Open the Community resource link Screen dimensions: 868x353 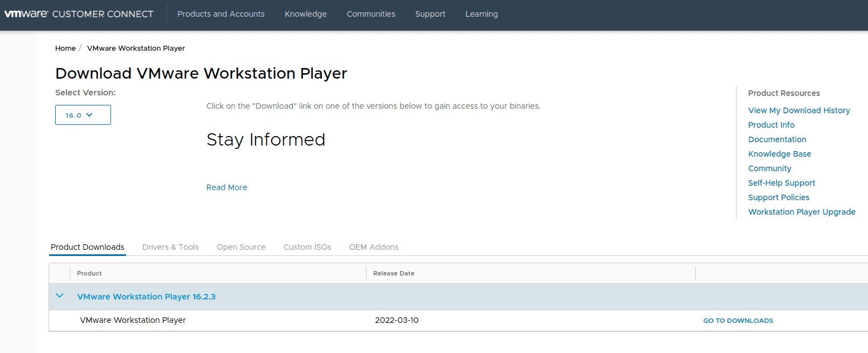pyautogui.click(x=770, y=168)
